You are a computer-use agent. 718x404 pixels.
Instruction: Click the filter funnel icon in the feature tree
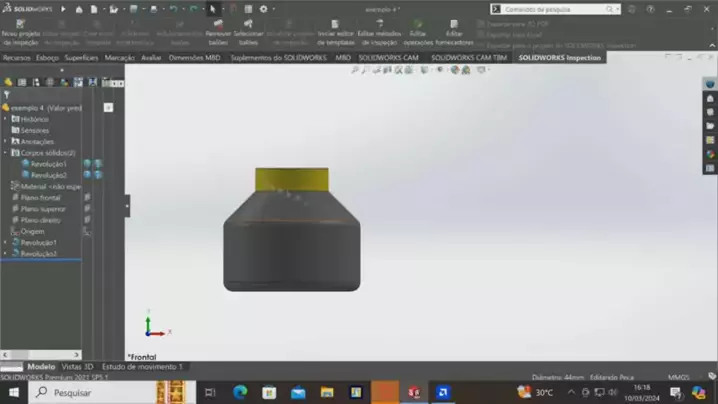click(7, 95)
